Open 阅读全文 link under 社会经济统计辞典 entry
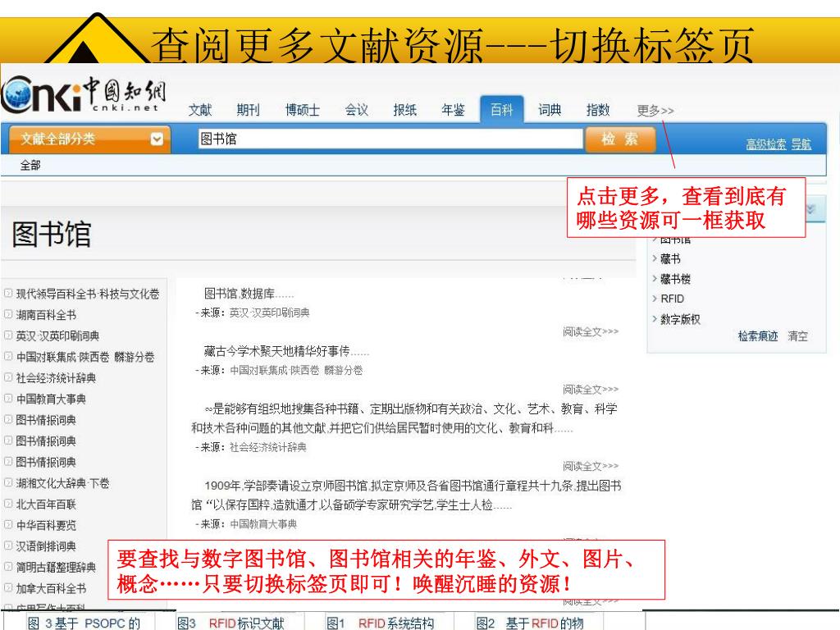 (x=591, y=466)
